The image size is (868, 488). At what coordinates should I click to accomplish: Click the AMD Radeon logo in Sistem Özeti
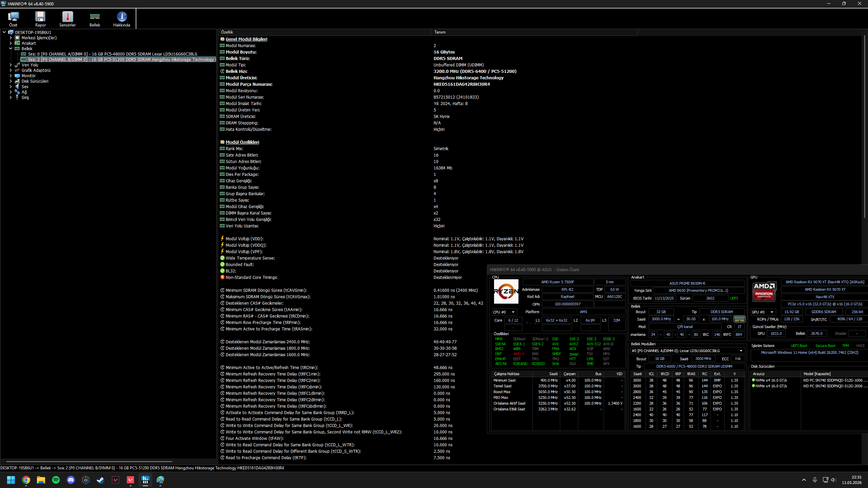point(764,291)
